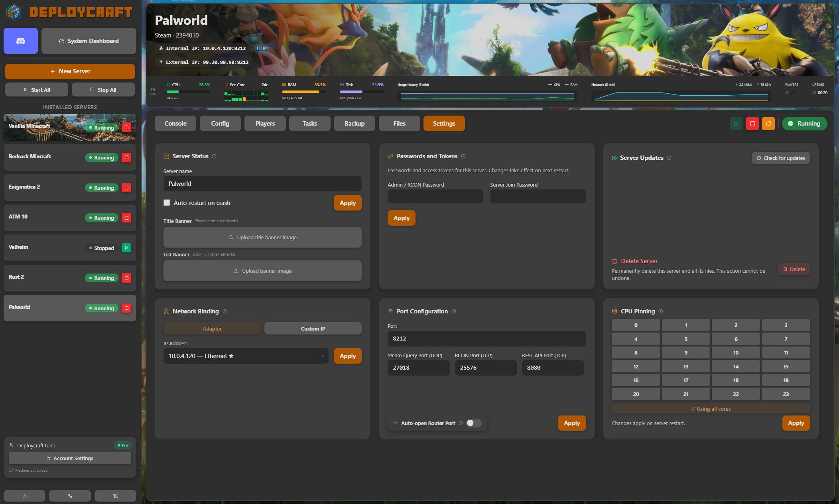The width and height of the screenshot is (839, 504).
Task: Click info icon next to CPU Pinning
Action: click(661, 311)
